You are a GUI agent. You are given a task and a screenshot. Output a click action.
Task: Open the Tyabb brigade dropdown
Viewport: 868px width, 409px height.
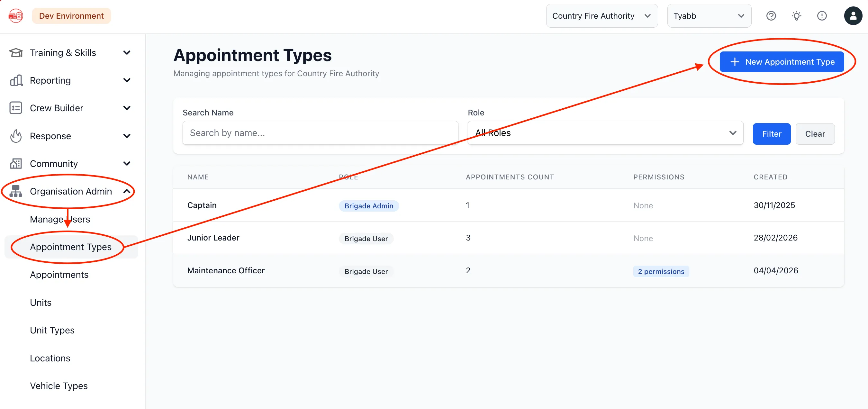pos(709,16)
